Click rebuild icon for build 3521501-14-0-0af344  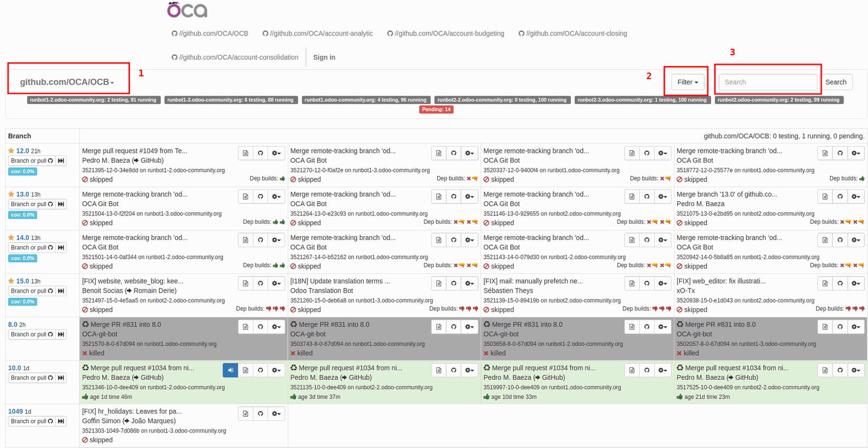[x=261, y=240]
